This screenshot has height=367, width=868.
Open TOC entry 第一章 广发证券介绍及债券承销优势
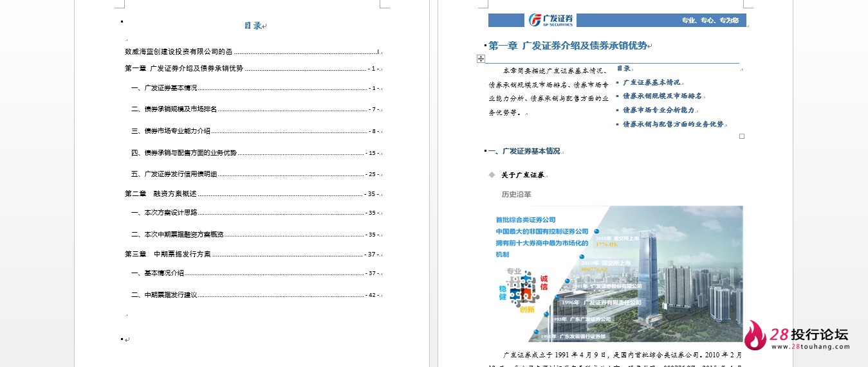pos(254,68)
